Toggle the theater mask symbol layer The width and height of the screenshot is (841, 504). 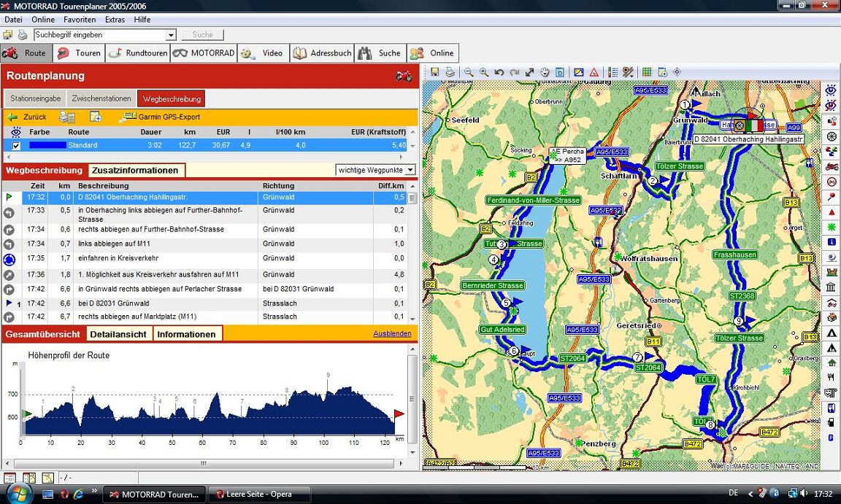(x=831, y=392)
